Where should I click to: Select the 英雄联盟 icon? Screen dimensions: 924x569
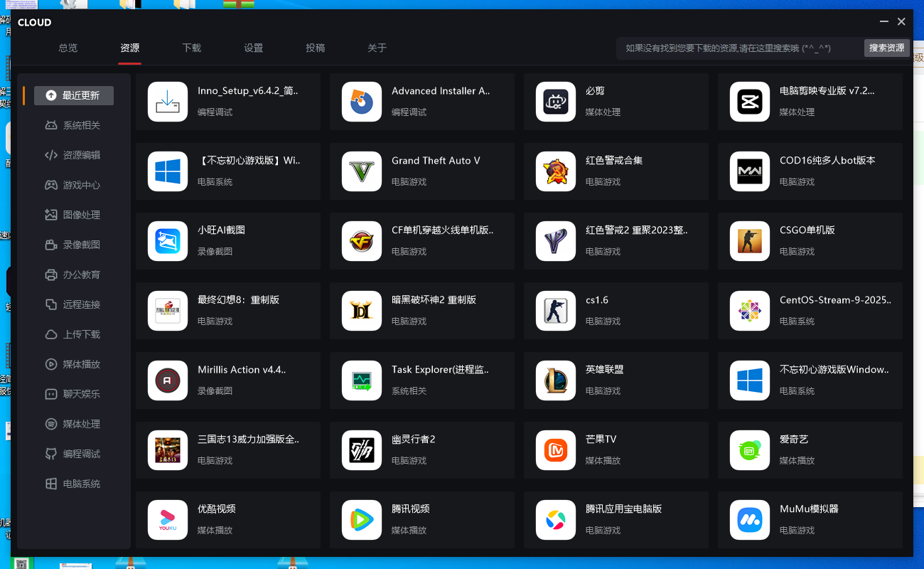click(x=556, y=381)
